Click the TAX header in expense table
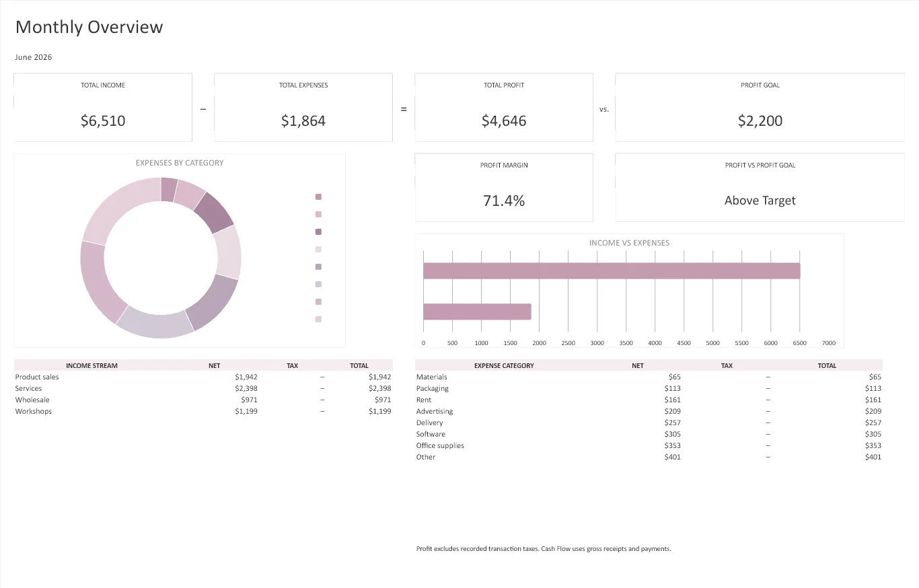 (x=727, y=366)
